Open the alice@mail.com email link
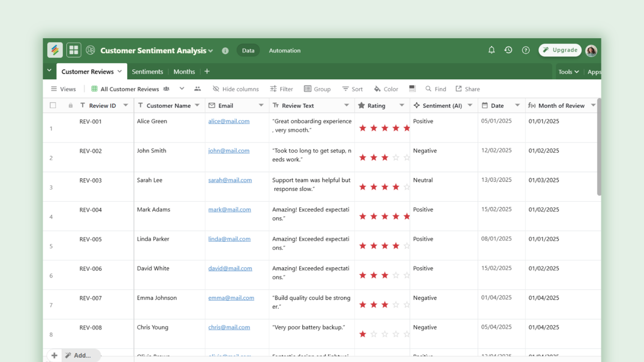The image size is (644, 362). (x=229, y=121)
